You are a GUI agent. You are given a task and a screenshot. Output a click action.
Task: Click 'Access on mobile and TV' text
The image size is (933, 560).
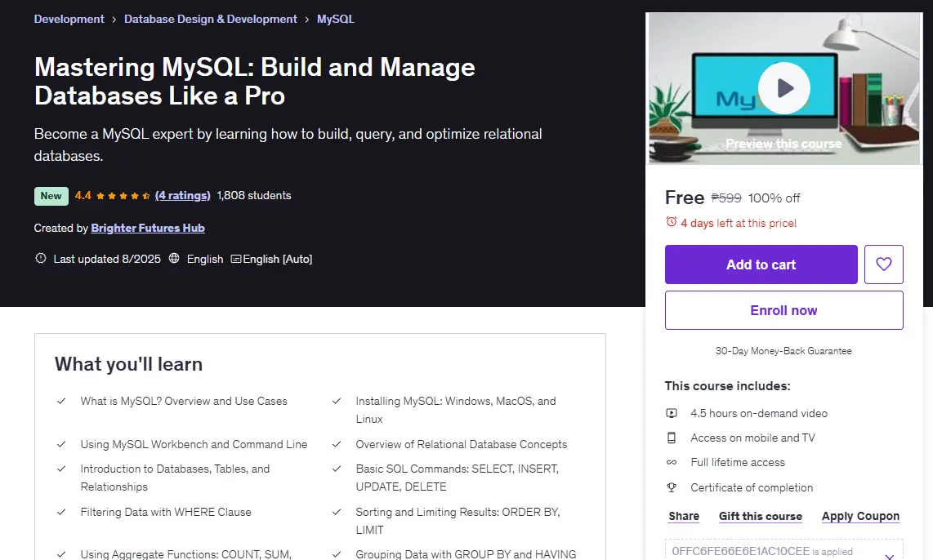752,438
